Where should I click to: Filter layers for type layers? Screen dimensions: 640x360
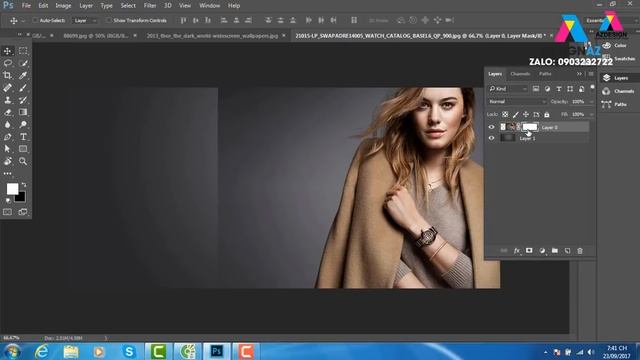(x=559, y=89)
